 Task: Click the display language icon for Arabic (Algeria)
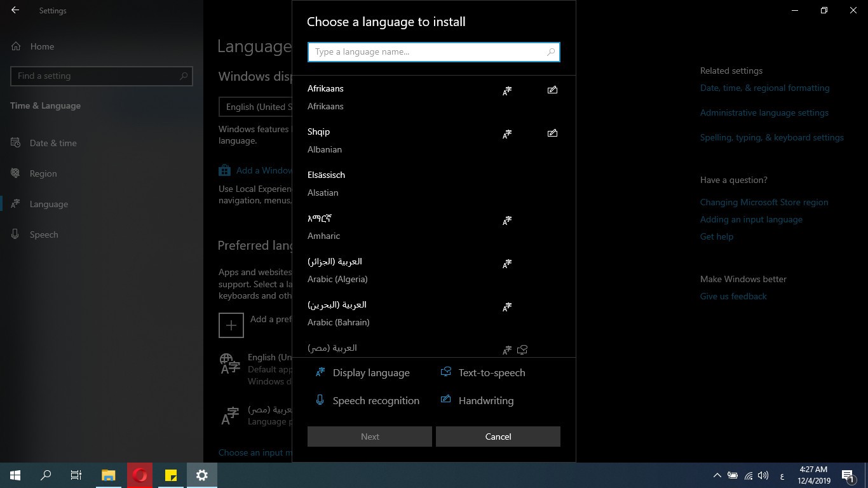507,264
